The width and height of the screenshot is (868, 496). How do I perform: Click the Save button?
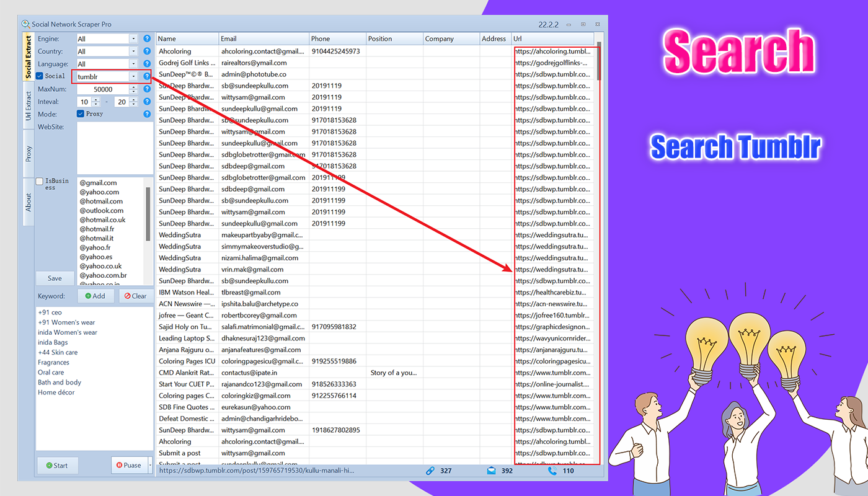(x=55, y=278)
